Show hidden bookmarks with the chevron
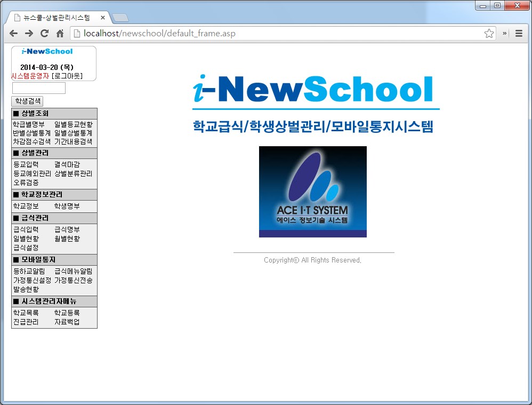The image size is (532, 405). 504,34
